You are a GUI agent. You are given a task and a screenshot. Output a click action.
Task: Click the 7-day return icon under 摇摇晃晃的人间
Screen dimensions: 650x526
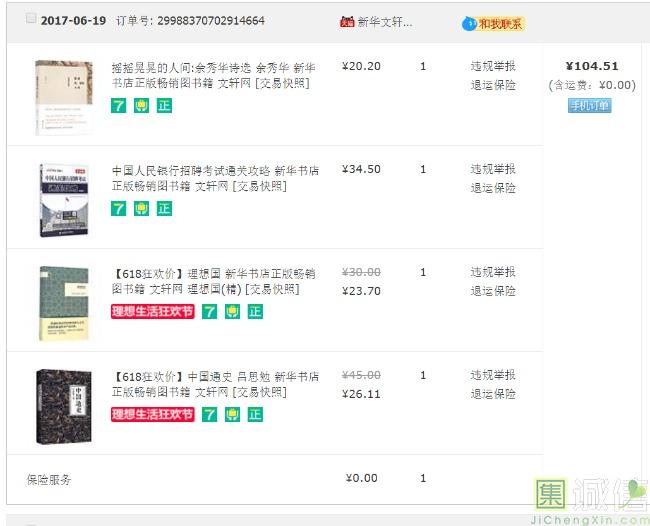click(x=119, y=105)
